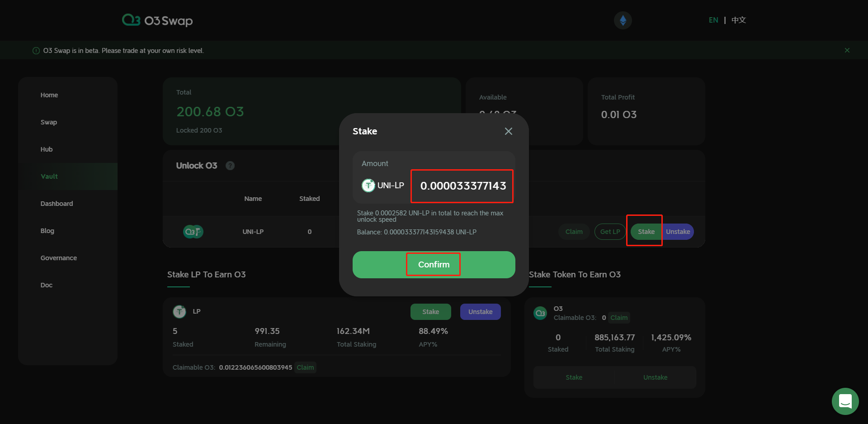Screen dimensions: 868x424
Task: Open the support chat bubble
Action: (845, 401)
